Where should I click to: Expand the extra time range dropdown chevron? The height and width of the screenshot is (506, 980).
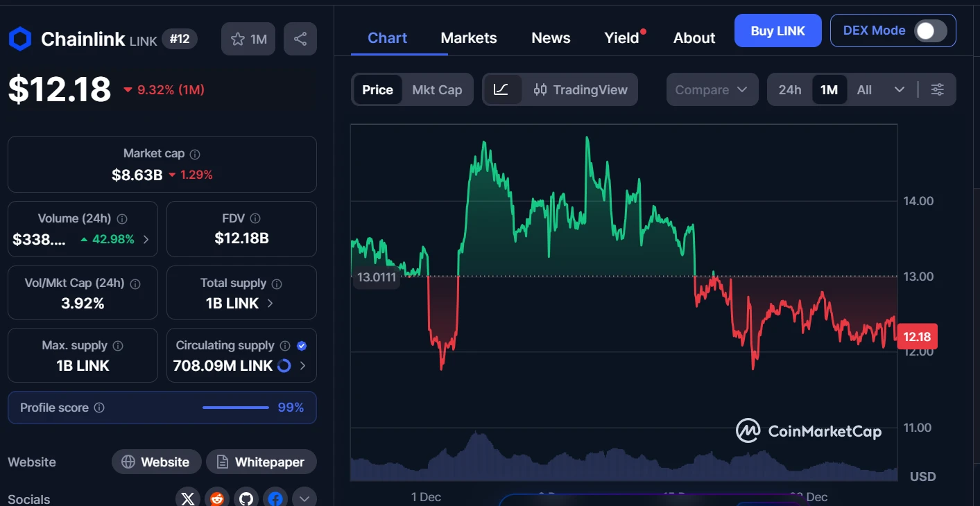pyautogui.click(x=900, y=89)
